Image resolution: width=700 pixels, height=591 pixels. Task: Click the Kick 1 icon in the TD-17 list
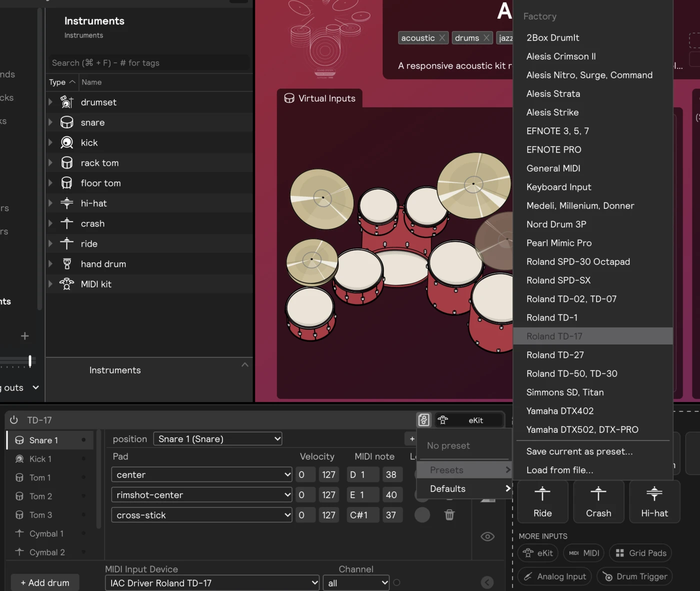(x=19, y=459)
